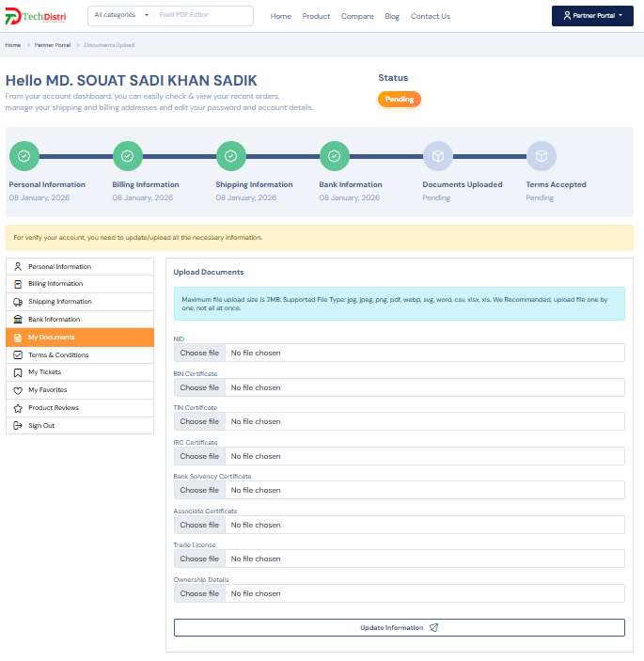This screenshot has height=661, width=644.
Task: Select the My Documents sidebar item
Action: [80, 338]
